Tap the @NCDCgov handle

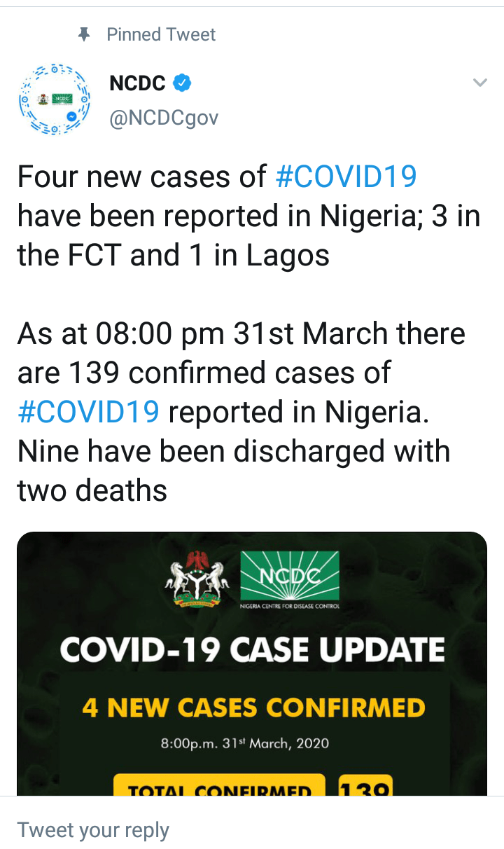pyautogui.click(x=164, y=118)
